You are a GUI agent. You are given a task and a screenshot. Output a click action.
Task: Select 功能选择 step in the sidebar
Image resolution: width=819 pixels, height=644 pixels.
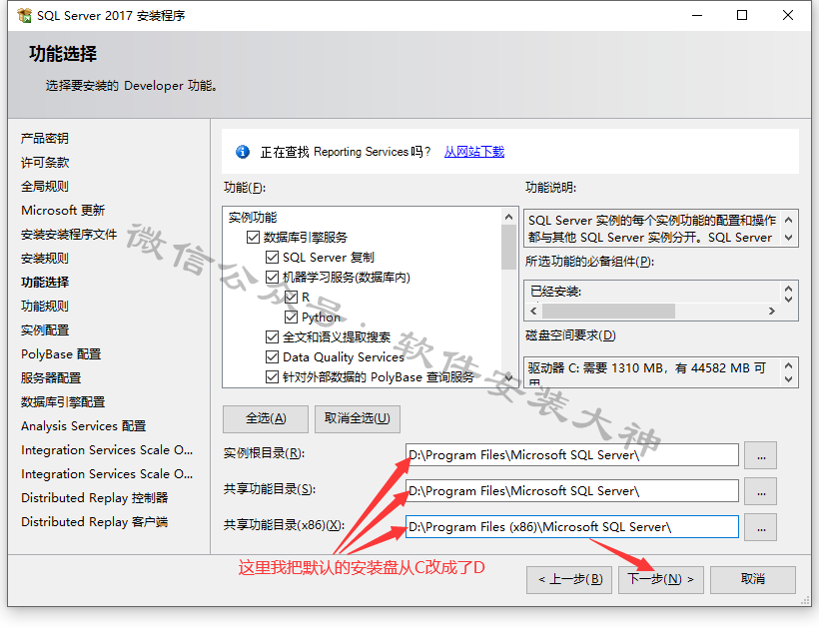coord(45,283)
